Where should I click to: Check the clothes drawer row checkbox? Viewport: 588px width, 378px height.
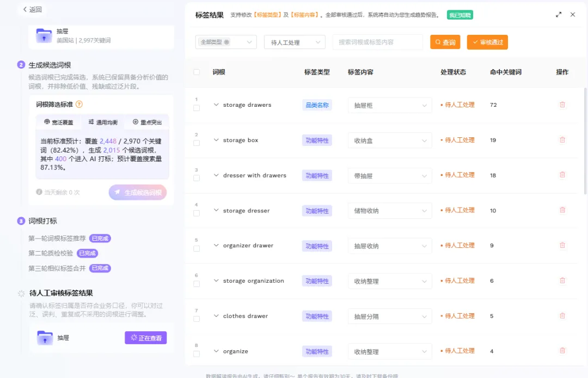(x=197, y=319)
